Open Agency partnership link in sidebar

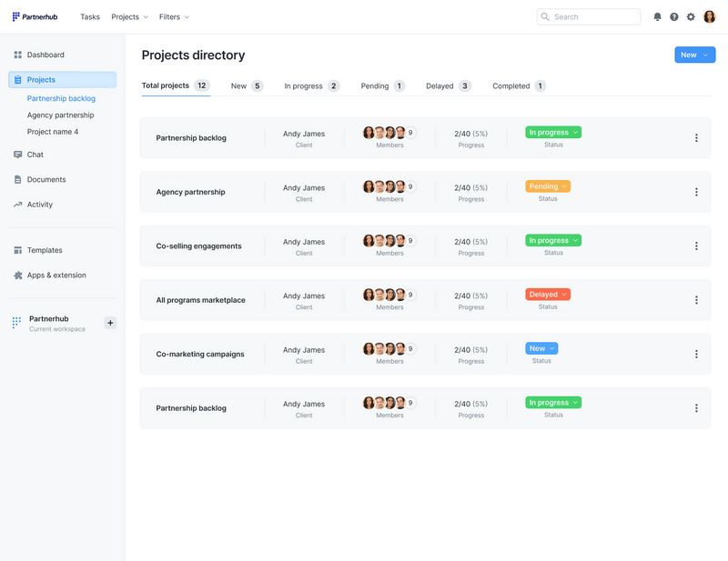60,115
